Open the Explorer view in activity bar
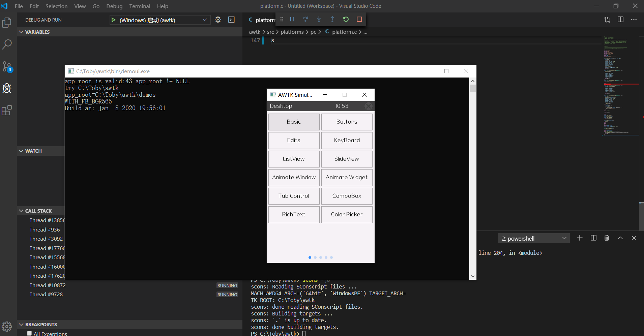The width and height of the screenshot is (644, 336). (7, 23)
